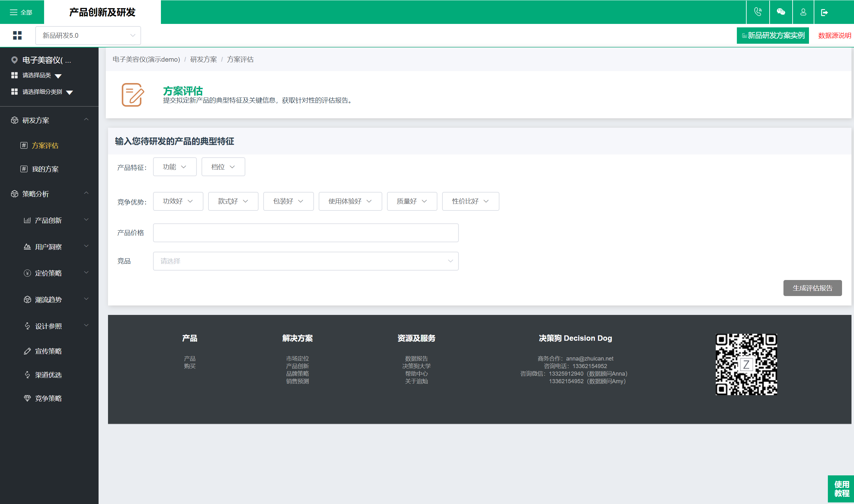The height and width of the screenshot is (504, 854).
Task: Click the cube icon beside 研发方案
Action: coord(14,120)
